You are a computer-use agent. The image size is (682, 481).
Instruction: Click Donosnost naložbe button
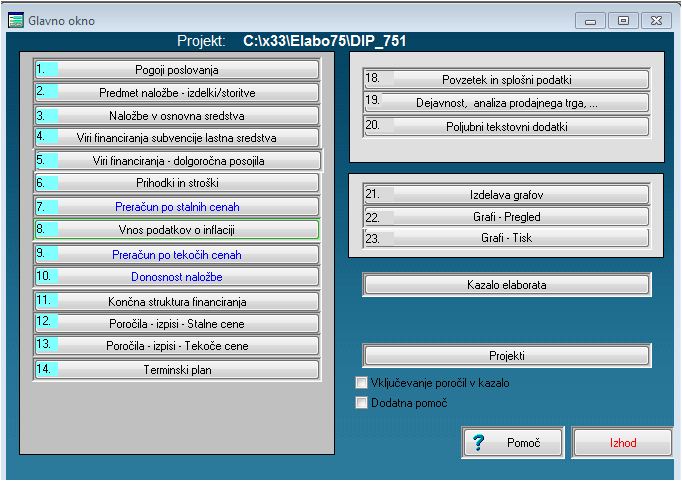pos(177,276)
